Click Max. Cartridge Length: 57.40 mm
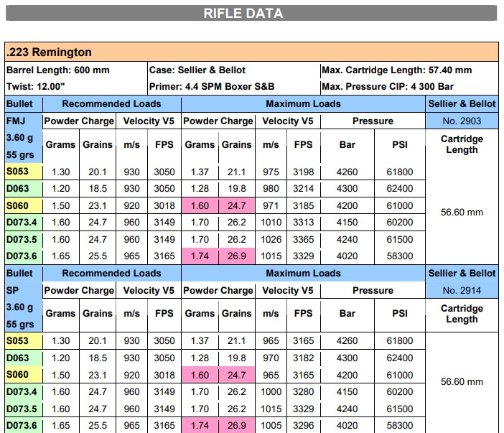The image size is (504, 433). click(396, 70)
